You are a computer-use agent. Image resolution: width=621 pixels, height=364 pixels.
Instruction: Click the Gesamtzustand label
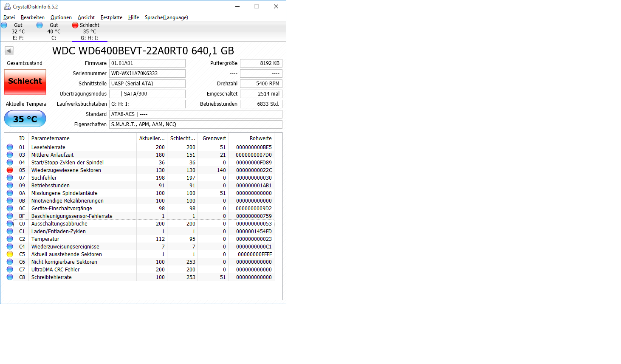pos(25,63)
